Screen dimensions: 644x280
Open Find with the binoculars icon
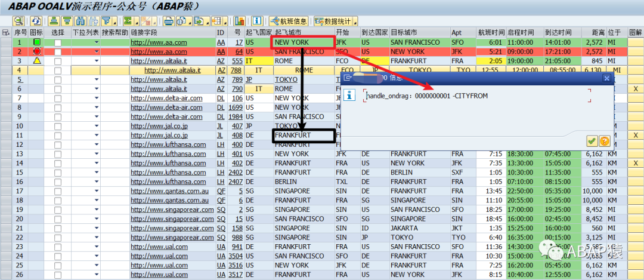point(81,20)
